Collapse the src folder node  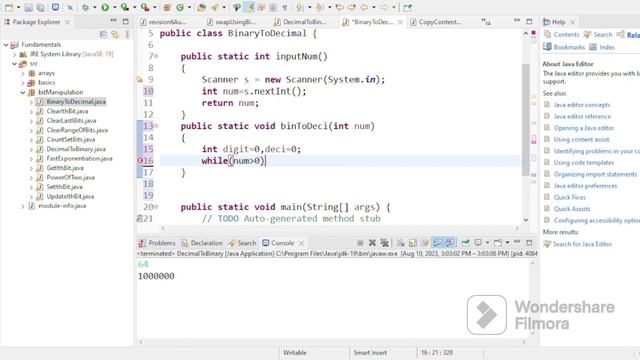tap(14, 64)
